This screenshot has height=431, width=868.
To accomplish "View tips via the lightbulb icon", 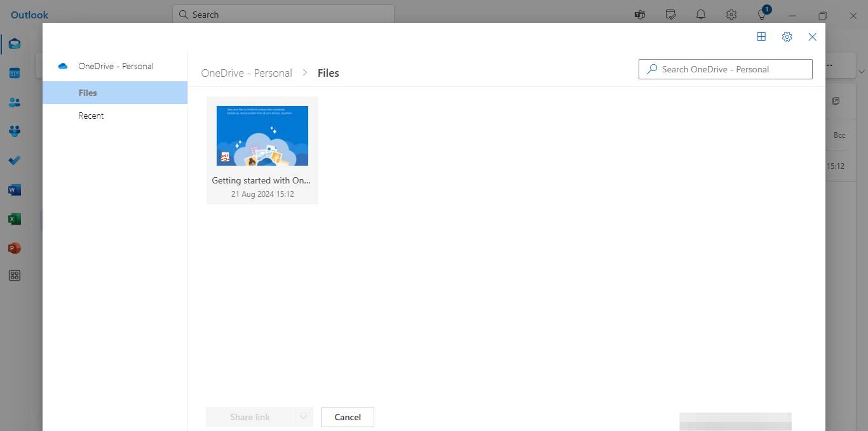I will pos(762,14).
